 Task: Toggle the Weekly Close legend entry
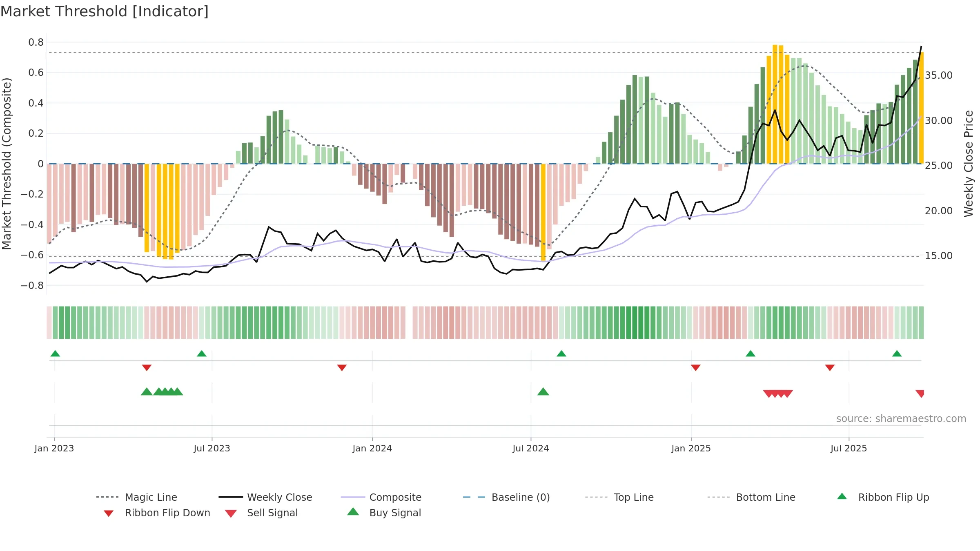click(x=265, y=497)
